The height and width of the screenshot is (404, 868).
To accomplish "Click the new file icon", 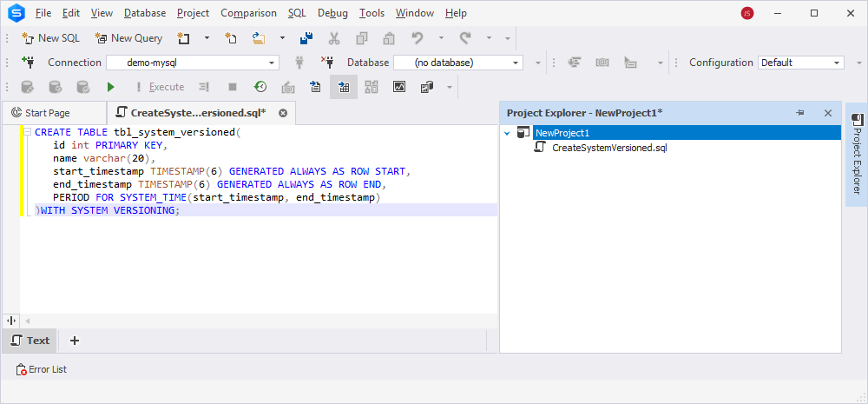I will tap(230, 38).
